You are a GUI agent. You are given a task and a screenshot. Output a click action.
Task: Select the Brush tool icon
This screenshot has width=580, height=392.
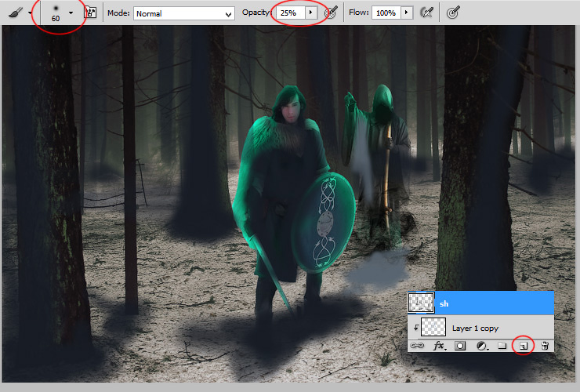(x=15, y=13)
